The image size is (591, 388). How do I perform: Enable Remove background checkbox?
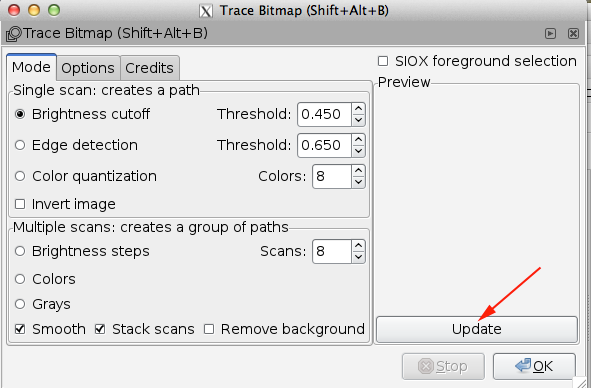click(x=209, y=329)
